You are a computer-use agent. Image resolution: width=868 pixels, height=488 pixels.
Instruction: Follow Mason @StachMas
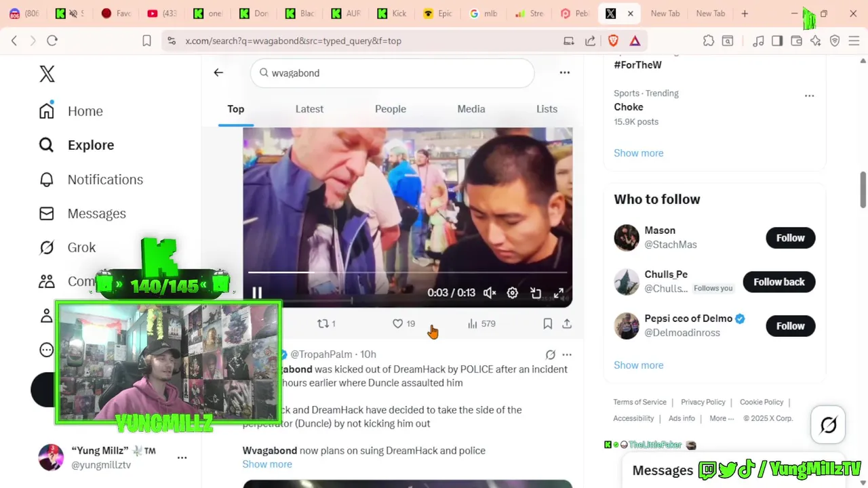click(x=791, y=238)
